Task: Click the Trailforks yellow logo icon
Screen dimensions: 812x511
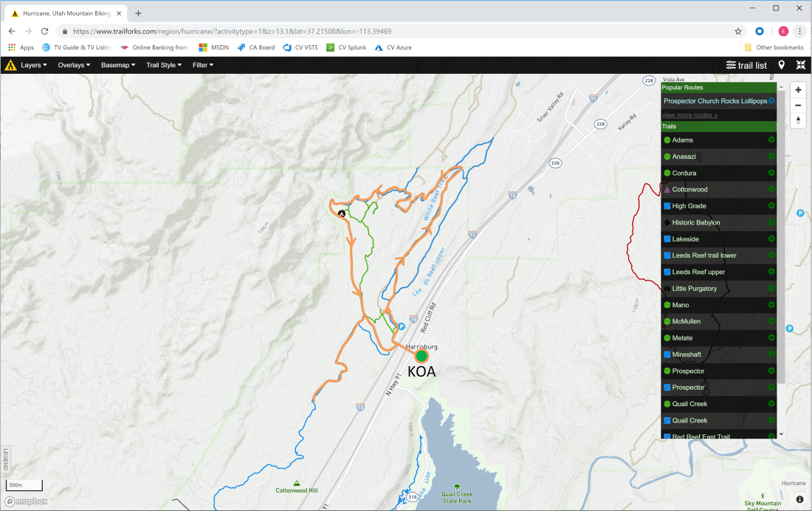Action: point(10,65)
